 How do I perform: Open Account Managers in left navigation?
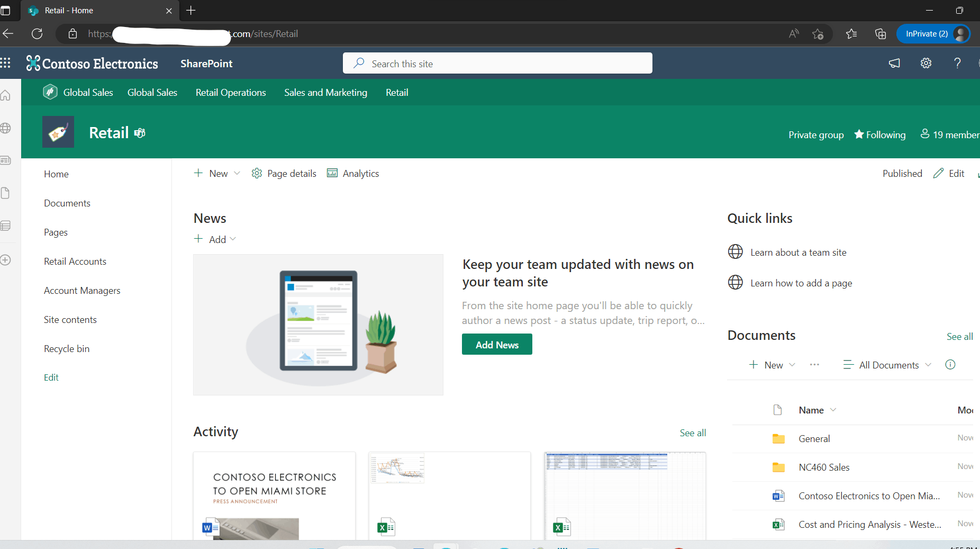[x=82, y=291]
